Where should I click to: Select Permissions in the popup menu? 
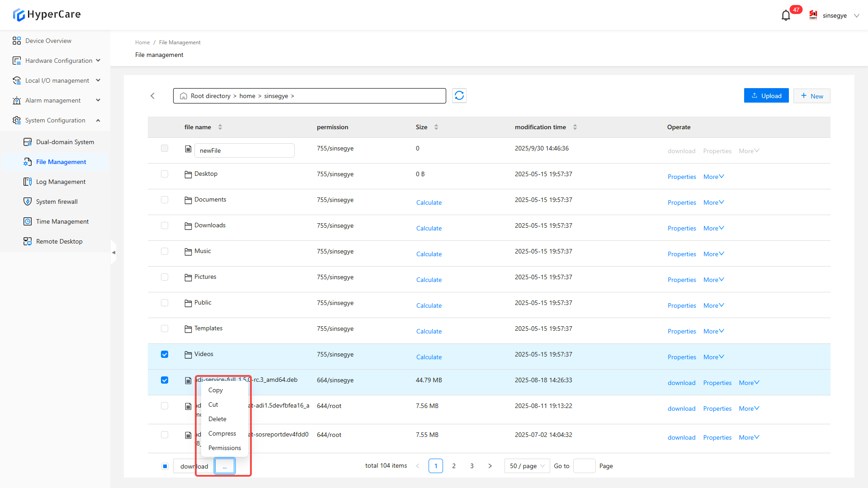[x=225, y=448]
